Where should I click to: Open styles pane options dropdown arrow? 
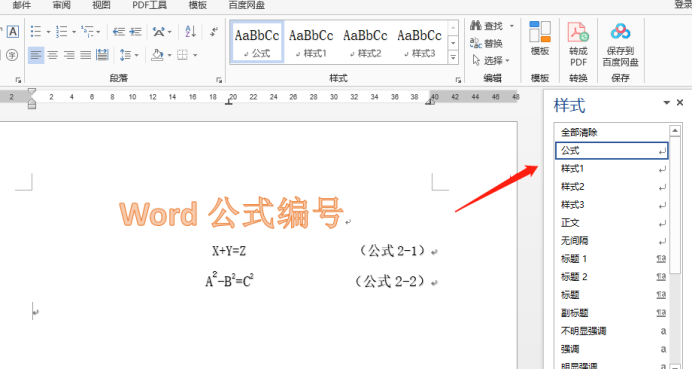pos(666,103)
